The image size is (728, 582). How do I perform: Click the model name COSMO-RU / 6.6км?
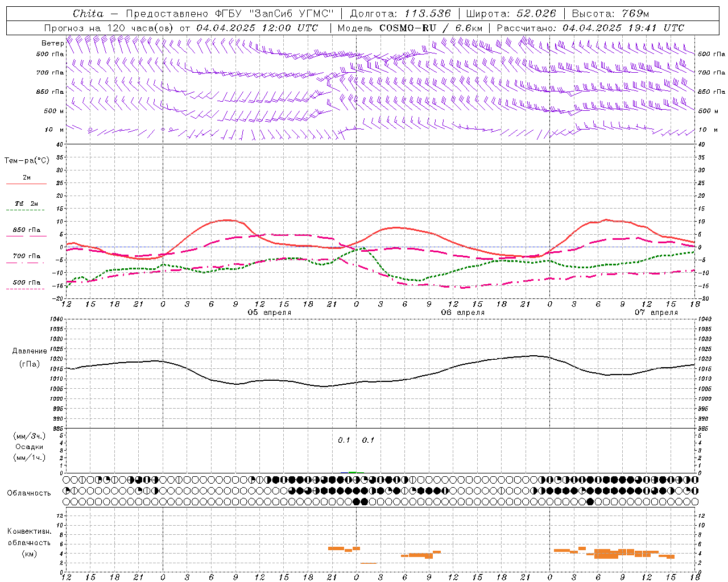pyautogui.click(x=431, y=28)
